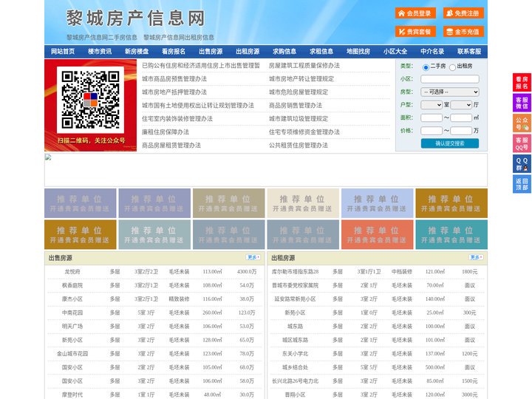Open 出售房源 in navigation bar

click(211, 52)
